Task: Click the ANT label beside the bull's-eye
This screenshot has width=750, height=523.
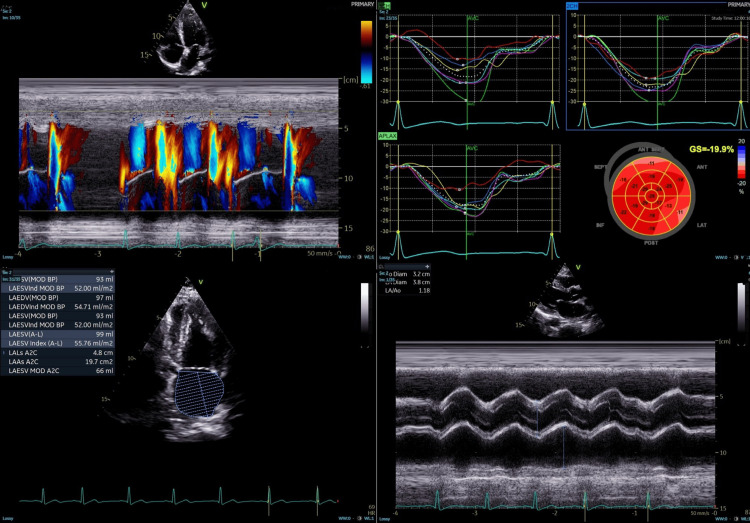Action: [x=702, y=167]
